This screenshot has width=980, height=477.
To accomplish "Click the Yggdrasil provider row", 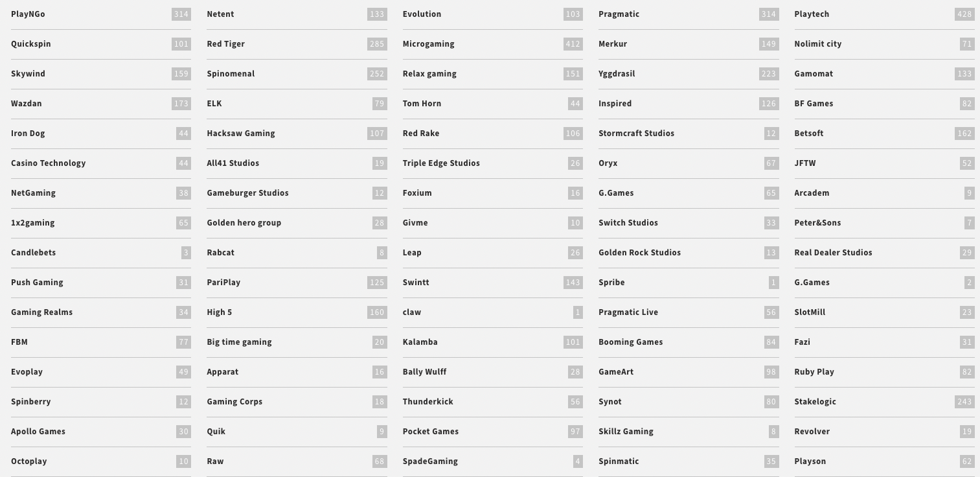I will coord(689,74).
